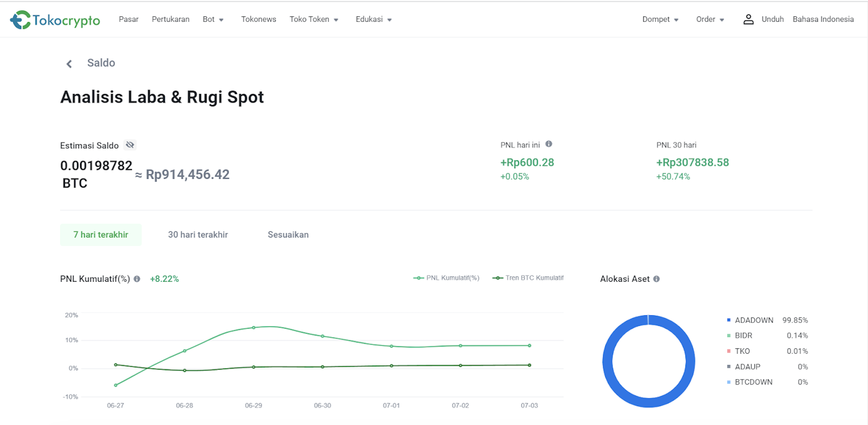This screenshot has height=425, width=868.
Task: Toggle PNL Kumulatif(%) legend series
Action: (446, 278)
